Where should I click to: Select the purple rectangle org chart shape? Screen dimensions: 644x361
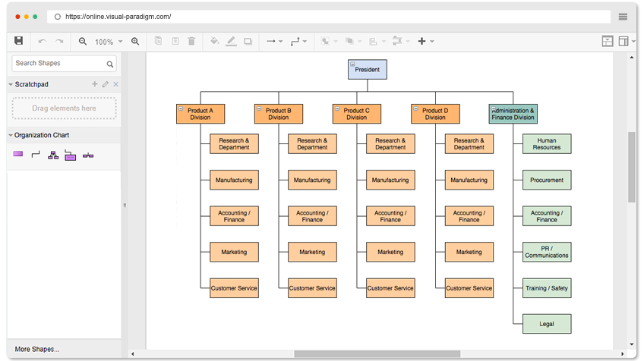(x=18, y=155)
